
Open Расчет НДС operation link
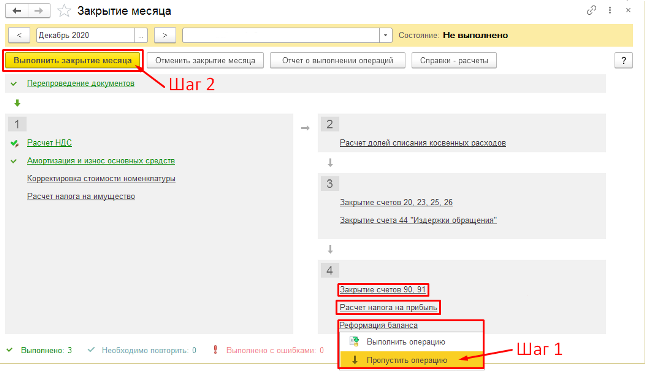point(49,143)
